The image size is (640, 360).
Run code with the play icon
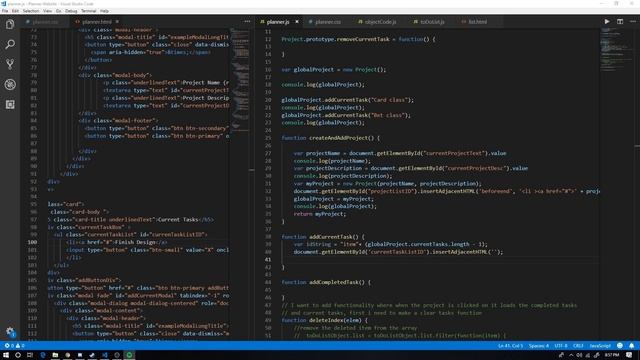[x=607, y=22]
